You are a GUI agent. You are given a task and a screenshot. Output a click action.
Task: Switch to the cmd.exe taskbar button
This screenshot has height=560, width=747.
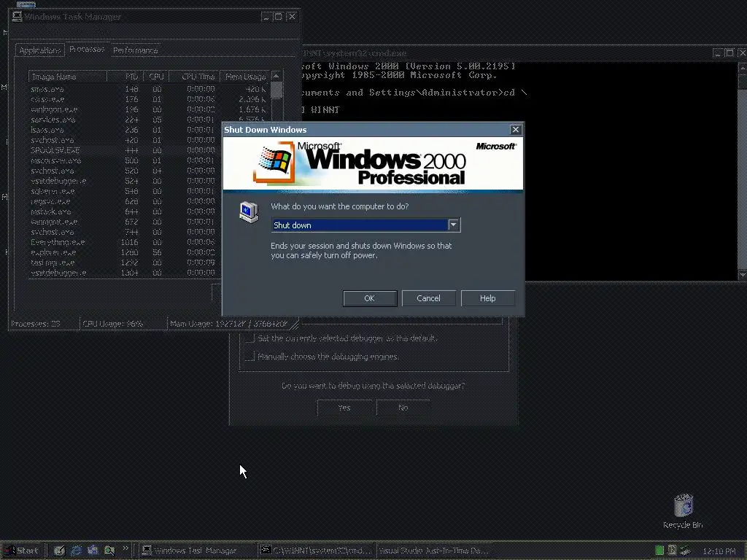pos(317,551)
